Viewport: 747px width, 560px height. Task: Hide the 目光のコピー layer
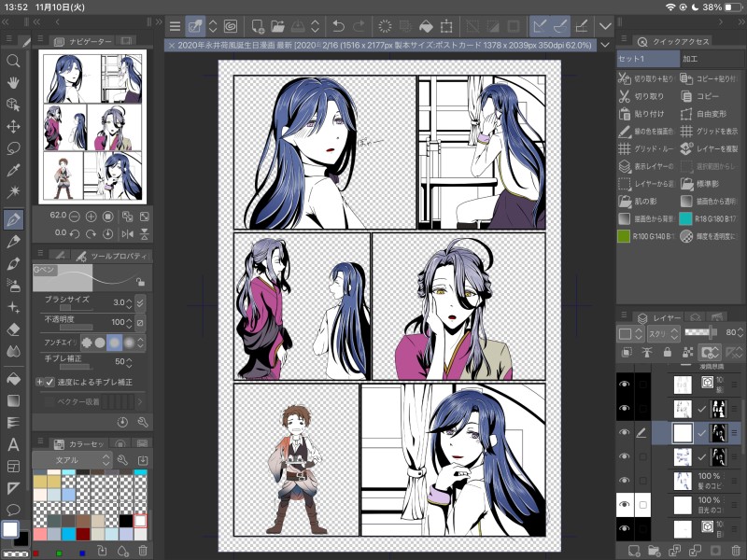[625, 504]
